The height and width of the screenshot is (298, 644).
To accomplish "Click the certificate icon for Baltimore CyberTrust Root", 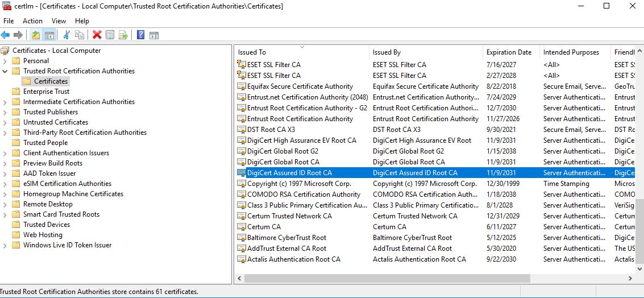I will point(242,238).
